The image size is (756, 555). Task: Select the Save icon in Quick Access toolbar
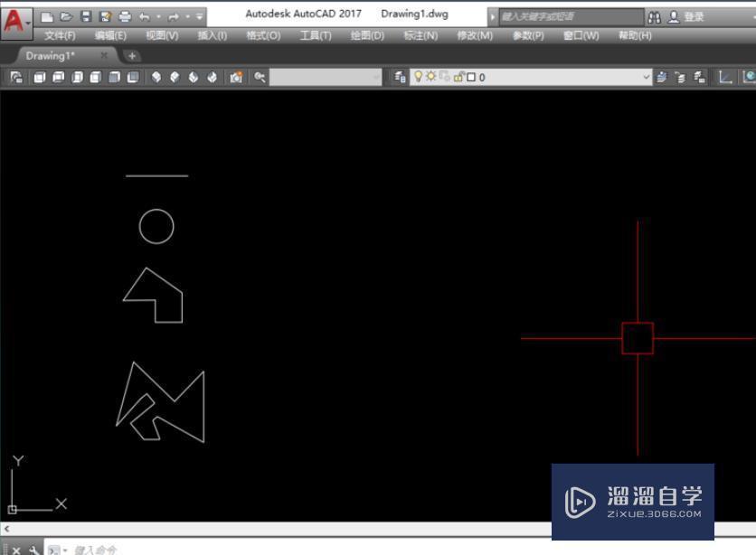tap(86, 14)
